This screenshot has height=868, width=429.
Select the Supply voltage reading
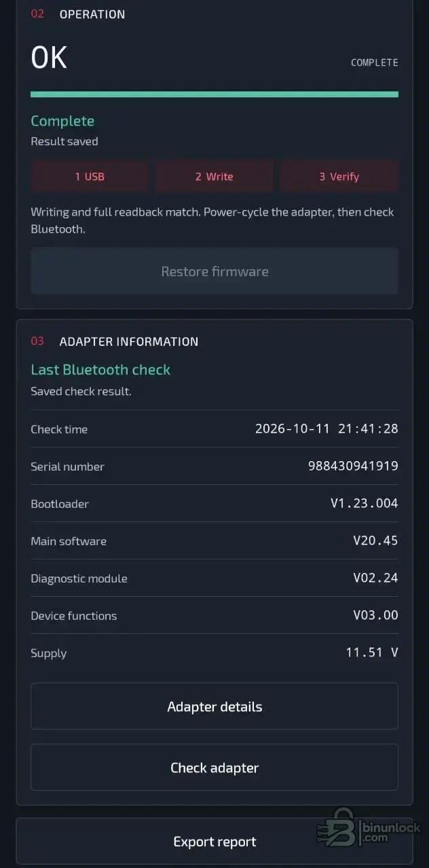click(372, 652)
